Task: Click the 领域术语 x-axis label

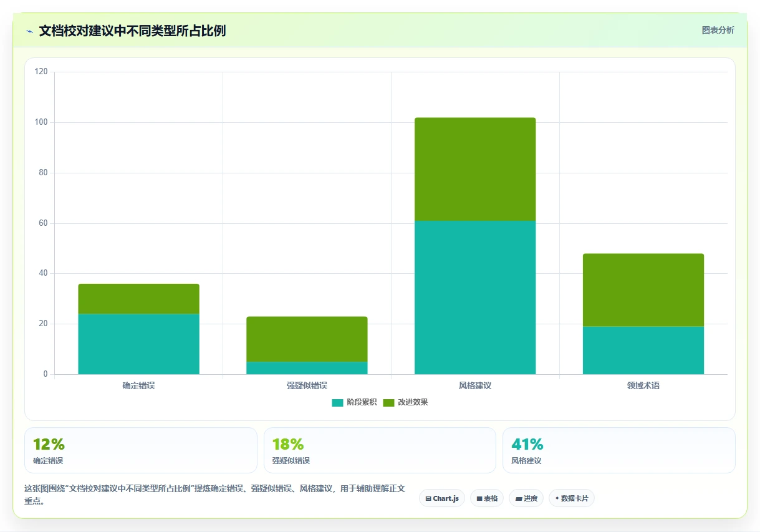Action: click(x=643, y=385)
